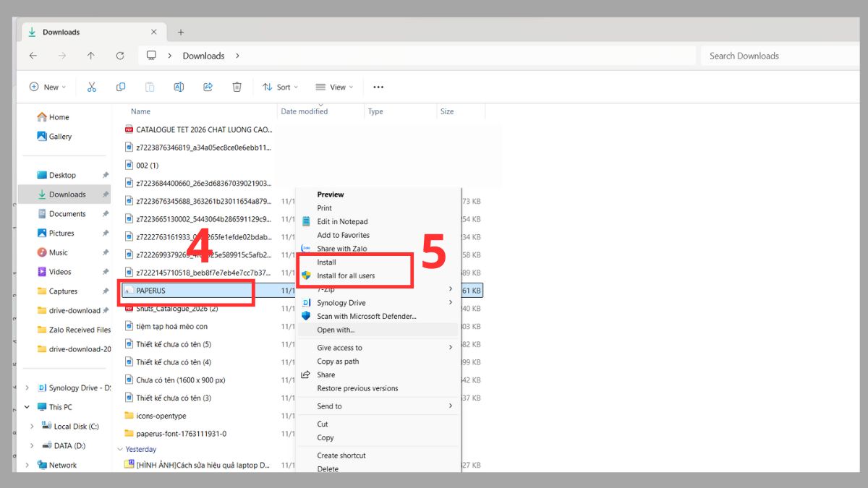
Task: Open the Sort dropdown menu
Action: [x=279, y=86]
